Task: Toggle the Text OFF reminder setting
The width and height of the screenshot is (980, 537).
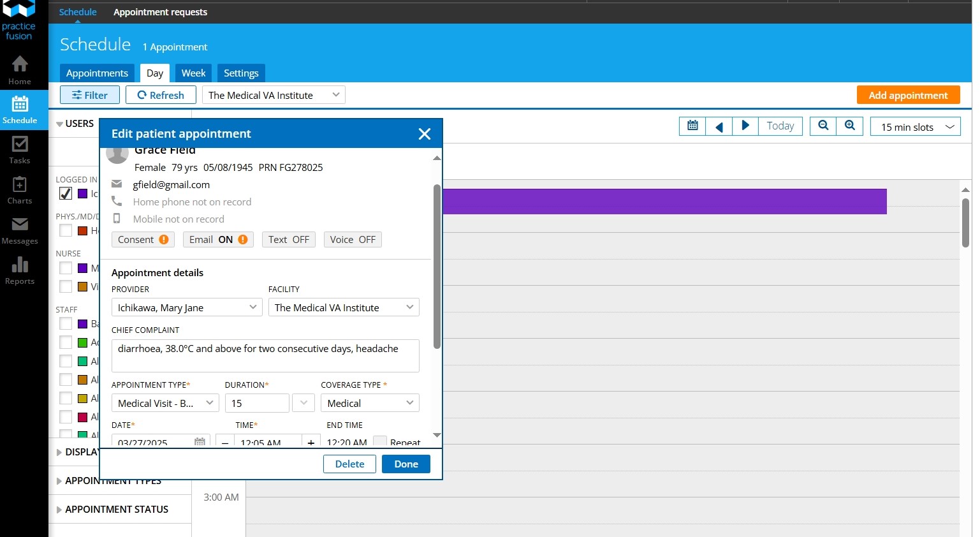Action: (289, 239)
